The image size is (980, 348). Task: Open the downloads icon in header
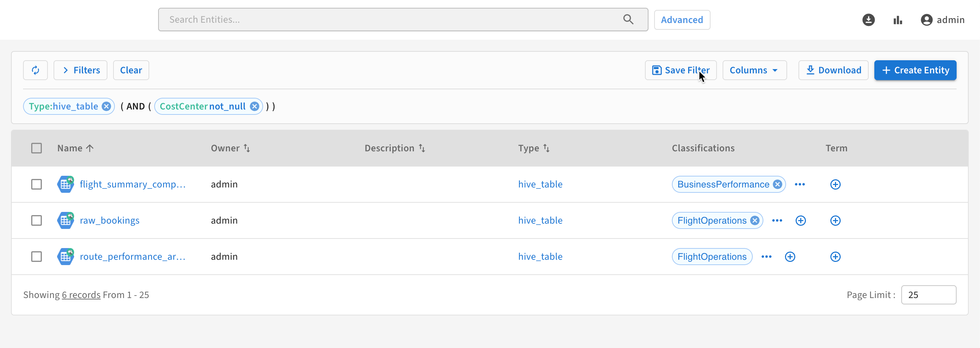click(x=868, y=20)
